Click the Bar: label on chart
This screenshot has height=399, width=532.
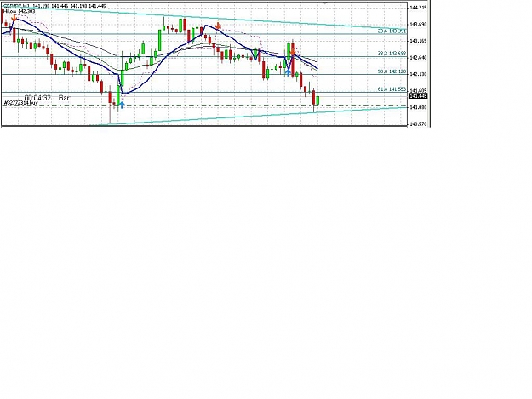click(65, 98)
